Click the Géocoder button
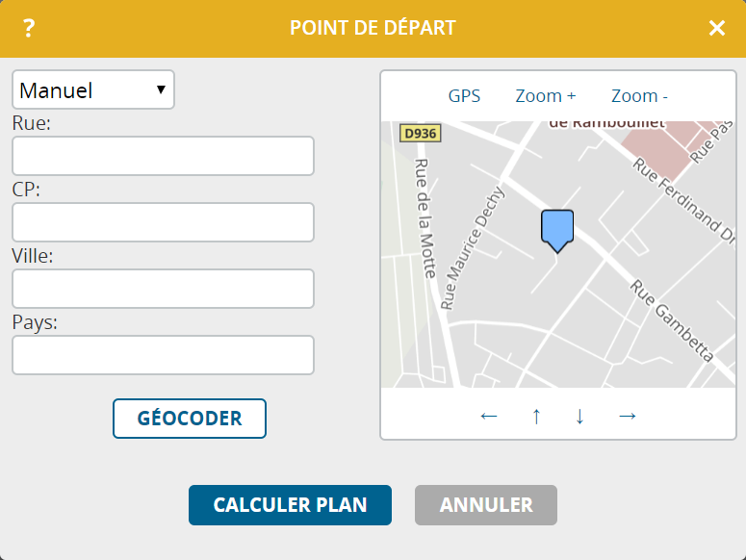 point(190,419)
